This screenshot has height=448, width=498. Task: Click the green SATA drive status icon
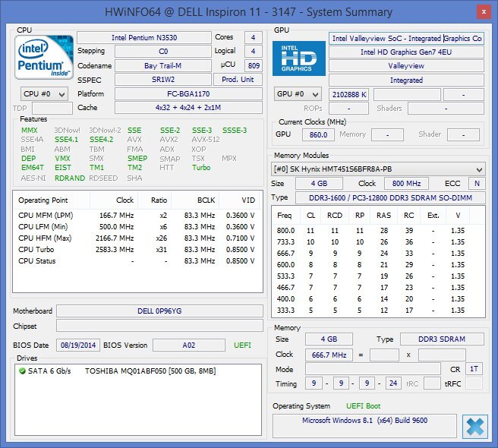(x=22, y=371)
